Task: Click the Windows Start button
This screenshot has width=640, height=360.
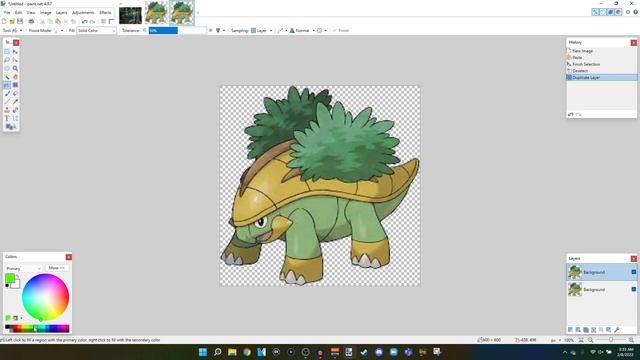Action: pyautogui.click(x=202, y=352)
